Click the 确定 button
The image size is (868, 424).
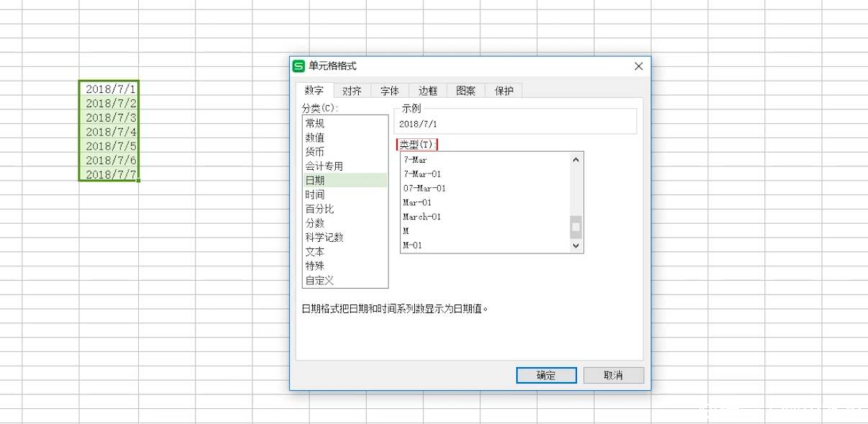coord(546,375)
